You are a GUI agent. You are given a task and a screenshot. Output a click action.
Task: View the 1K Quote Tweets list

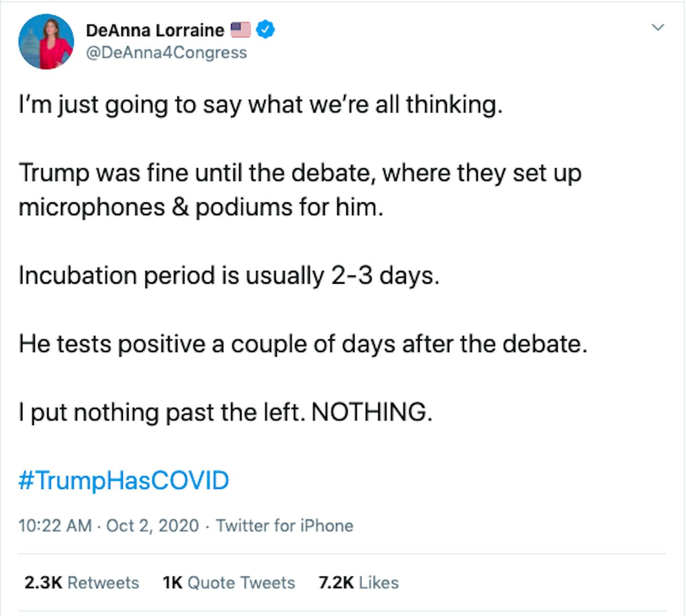229,582
